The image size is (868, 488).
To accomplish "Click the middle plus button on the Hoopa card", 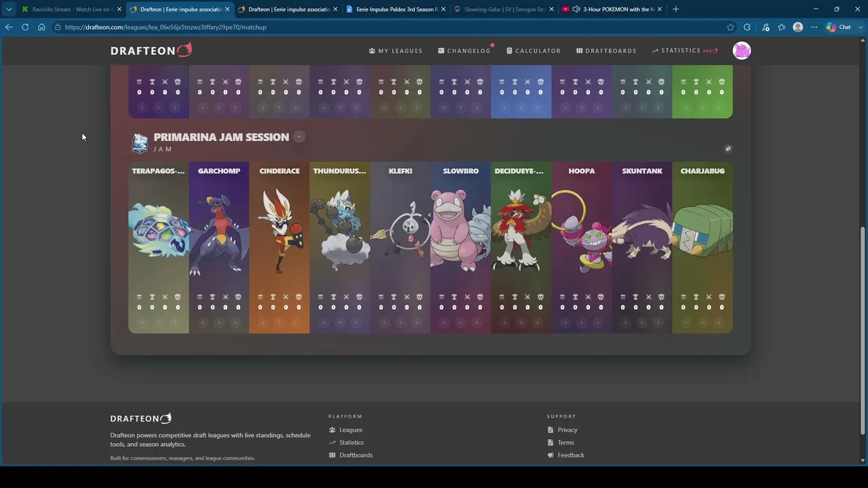I will coord(581,323).
